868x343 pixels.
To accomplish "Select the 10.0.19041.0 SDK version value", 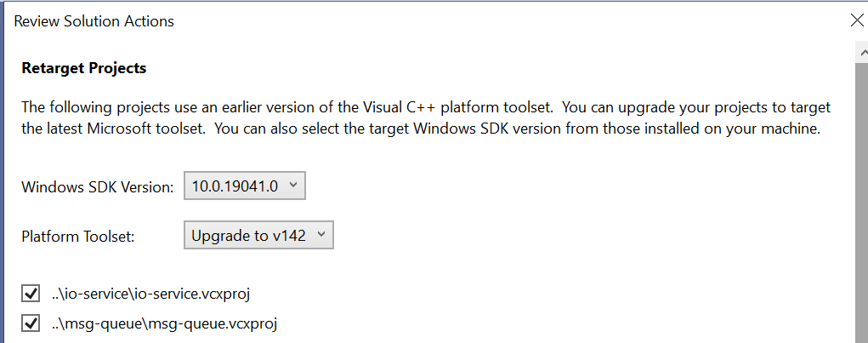I will (234, 186).
